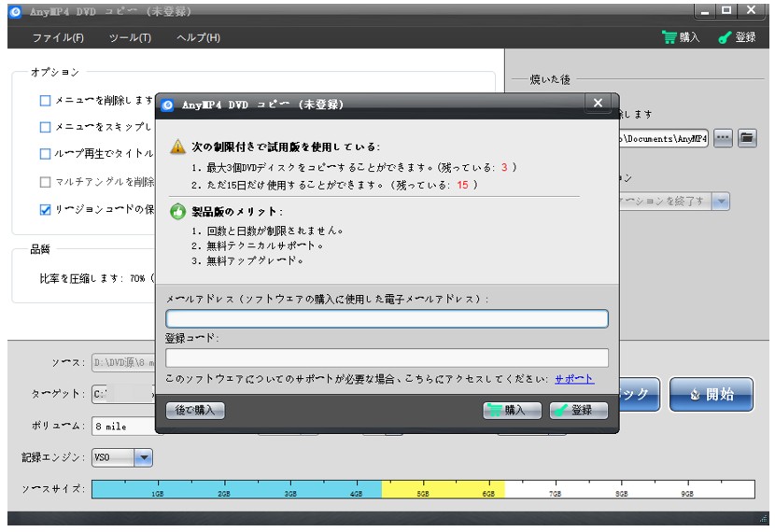Click the AnyMP4 app logo in main title bar
This screenshot has width=775, height=532.
pyautogui.click(x=15, y=11)
